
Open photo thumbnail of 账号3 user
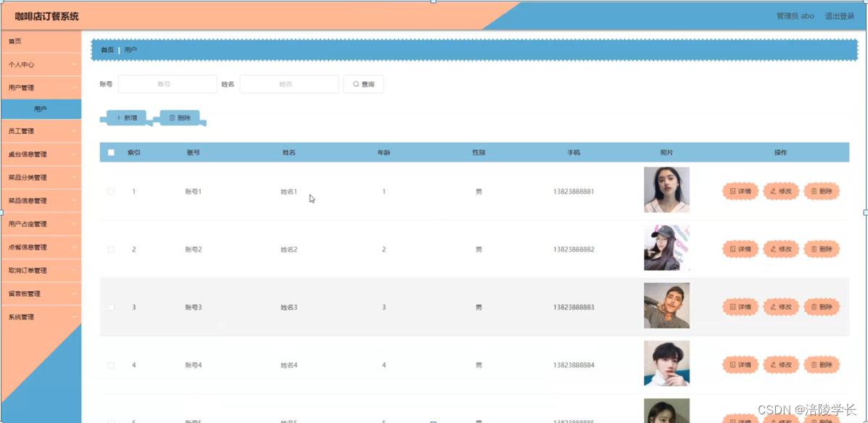(666, 306)
